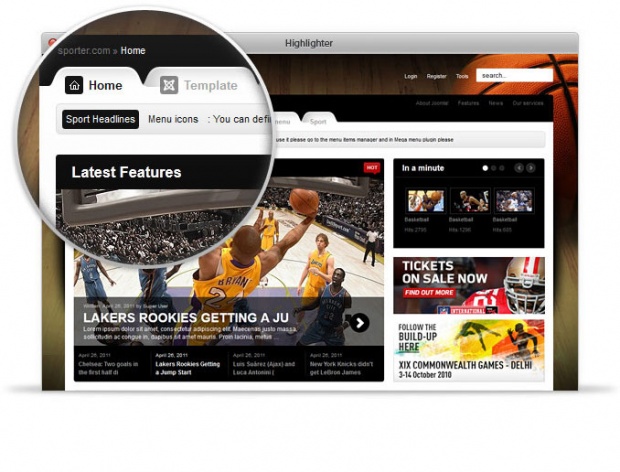Image resolution: width=620 pixels, height=472 pixels.
Task: Click the Find Out More button
Action: (429, 293)
